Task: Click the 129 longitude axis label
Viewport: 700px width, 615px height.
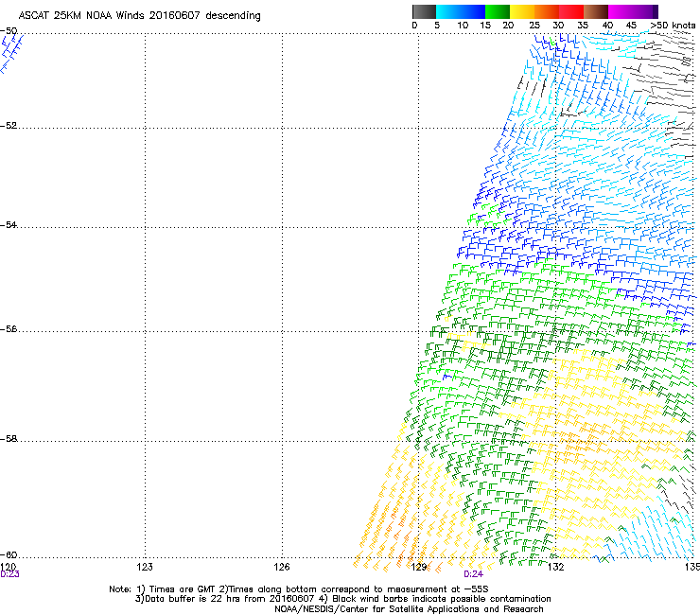Action: point(419,567)
